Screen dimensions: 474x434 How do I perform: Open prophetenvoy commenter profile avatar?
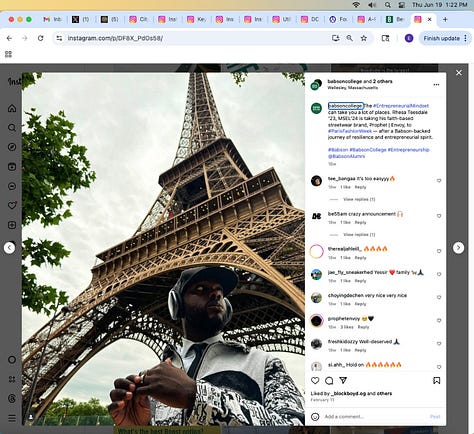click(x=316, y=321)
